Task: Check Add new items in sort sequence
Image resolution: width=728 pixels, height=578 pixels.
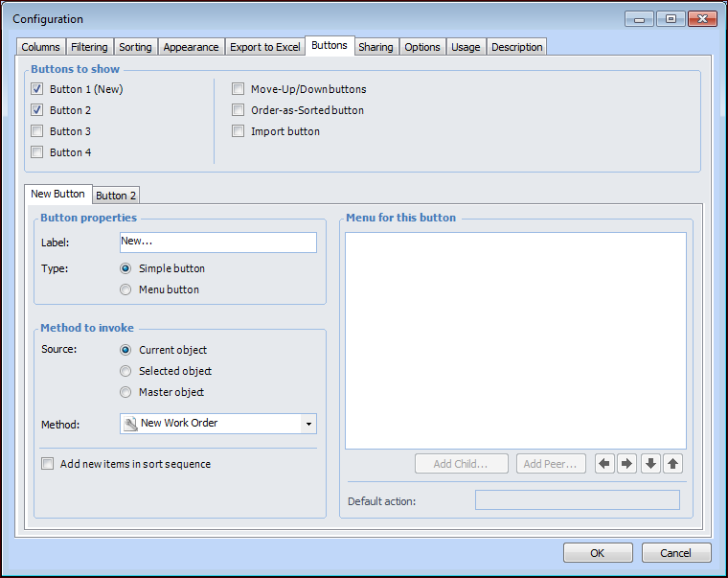Action: tap(47, 464)
